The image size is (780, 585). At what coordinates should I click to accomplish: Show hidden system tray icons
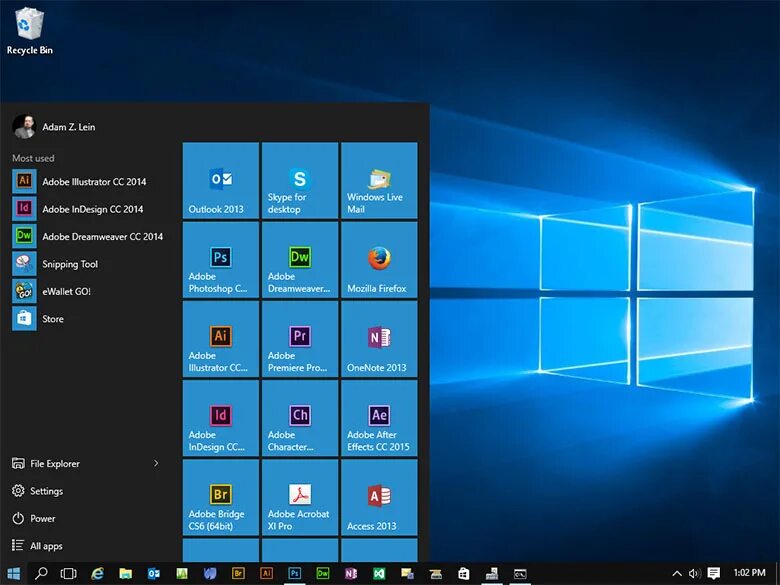(677, 574)
